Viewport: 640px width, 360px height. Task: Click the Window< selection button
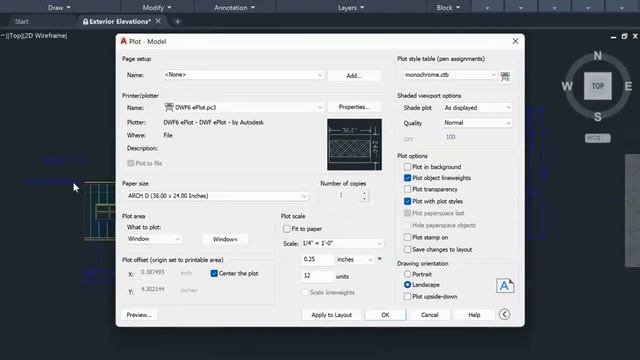225,239
